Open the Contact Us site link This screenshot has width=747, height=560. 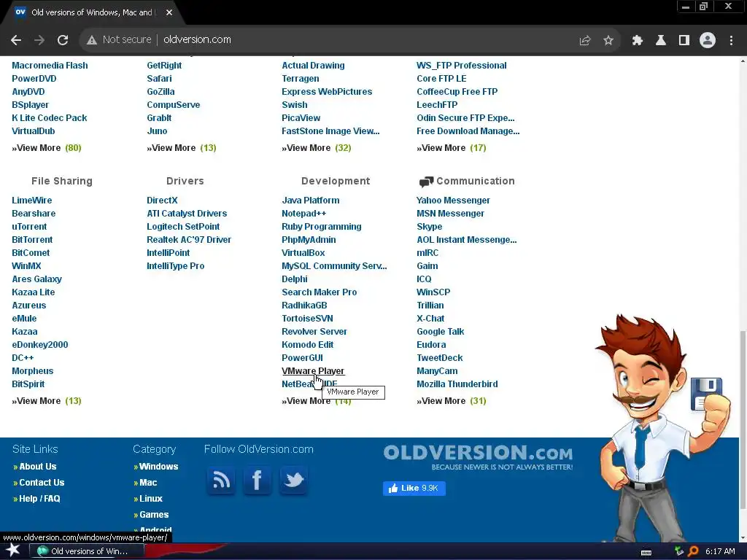tap(42, 483)
